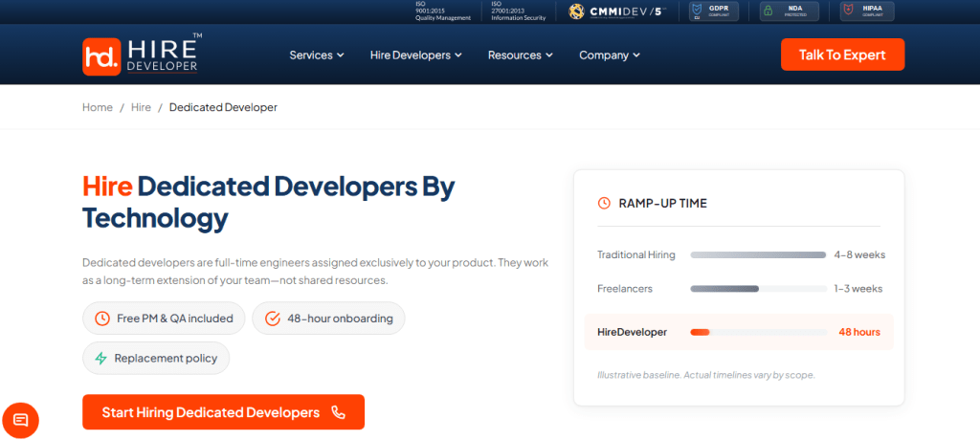
Task: Click the RAMP-UP TIME heading
Action: click(663, 203)
